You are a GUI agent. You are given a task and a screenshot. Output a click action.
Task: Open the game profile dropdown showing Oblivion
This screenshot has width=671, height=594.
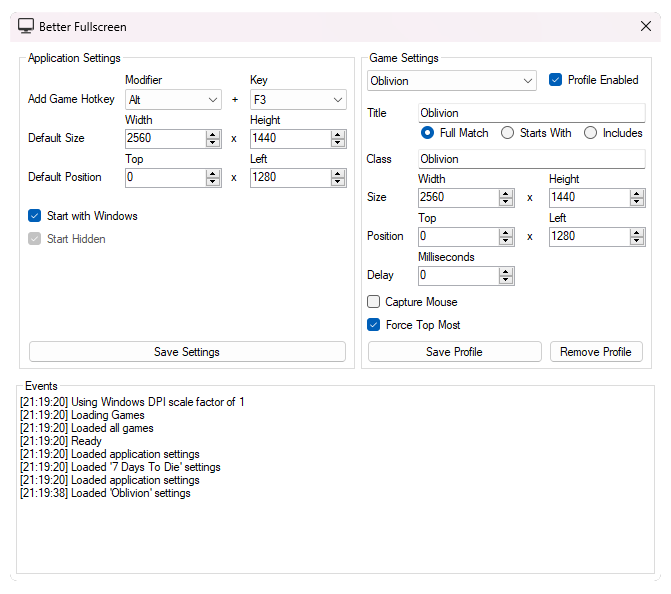pyautogui.click(x=452, y=81)
